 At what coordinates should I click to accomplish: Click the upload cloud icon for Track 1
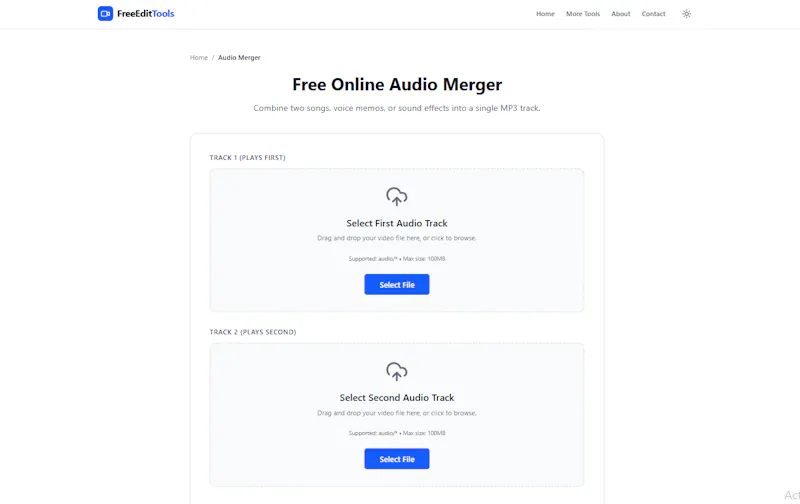(396, 196)
